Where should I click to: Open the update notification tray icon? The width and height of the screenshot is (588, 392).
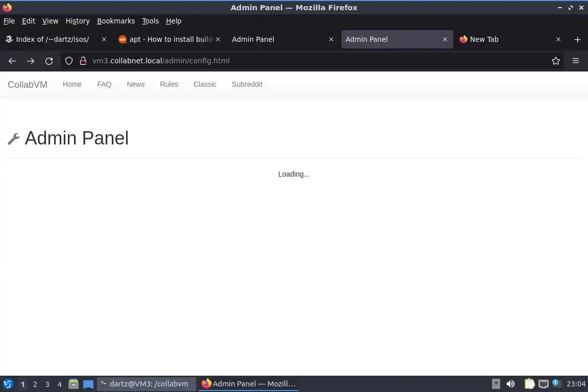coord(557,383)
